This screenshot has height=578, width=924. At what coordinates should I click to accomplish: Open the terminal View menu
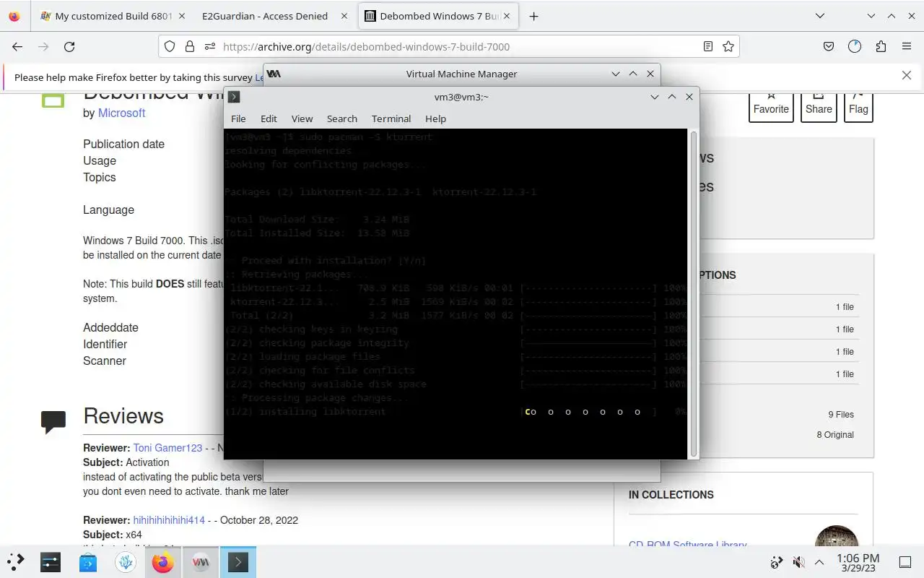coord(302,118)
